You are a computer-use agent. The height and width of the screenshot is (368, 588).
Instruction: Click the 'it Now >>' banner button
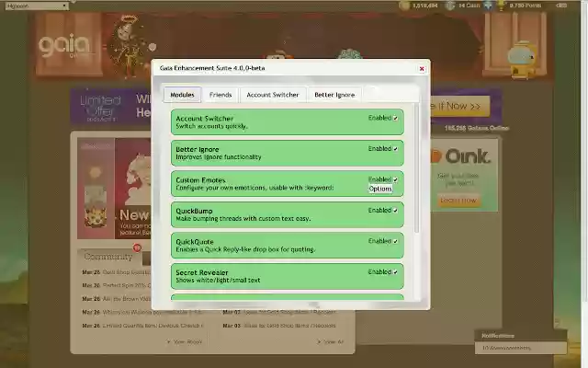tap(460, 107)
